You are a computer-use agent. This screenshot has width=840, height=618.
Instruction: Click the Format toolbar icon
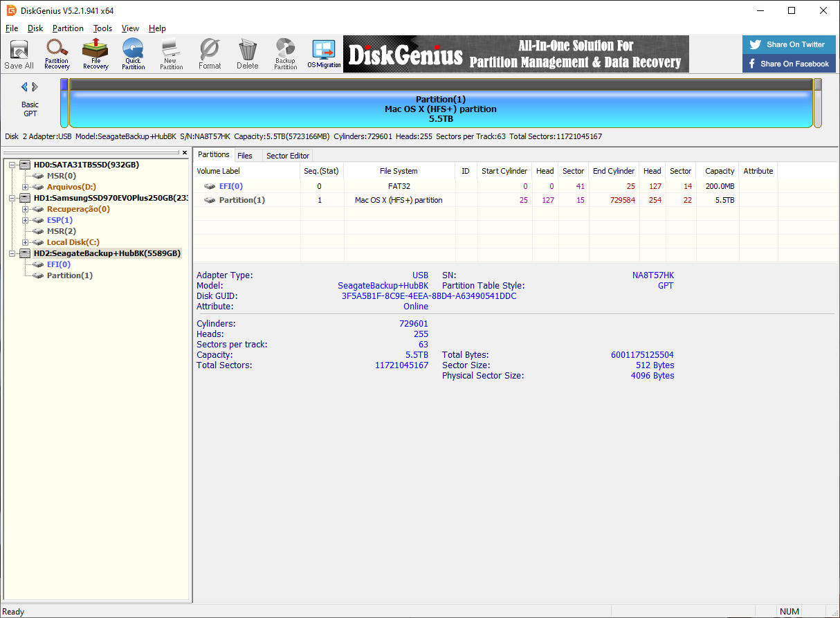tap(210, 55)
